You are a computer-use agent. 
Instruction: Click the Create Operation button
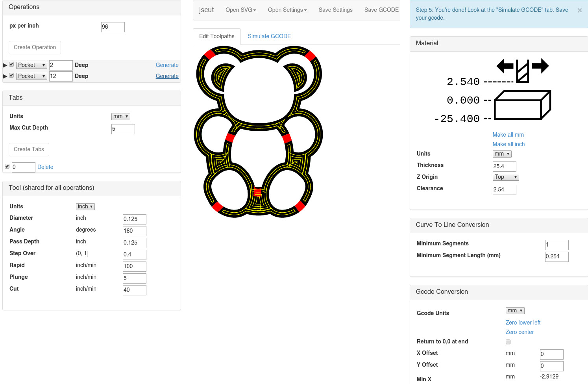(35, 47)
